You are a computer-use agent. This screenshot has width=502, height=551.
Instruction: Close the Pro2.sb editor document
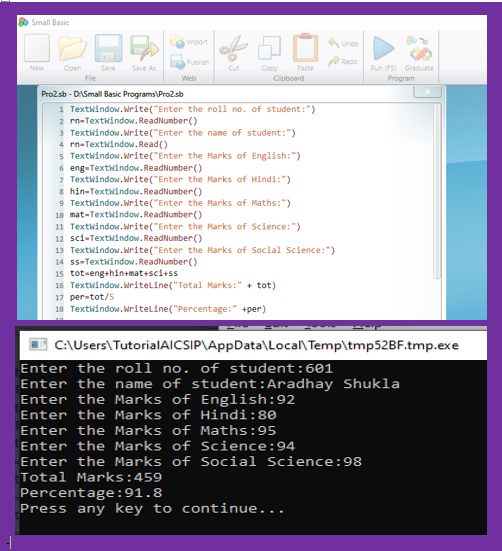[x=428, y=92]
